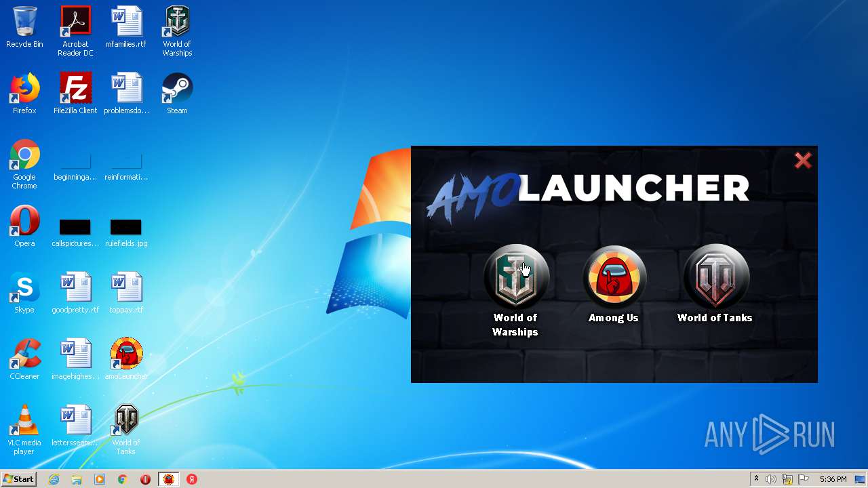Select World of Tanks desktop shortcut
The image size is (868, 488).
126,430
